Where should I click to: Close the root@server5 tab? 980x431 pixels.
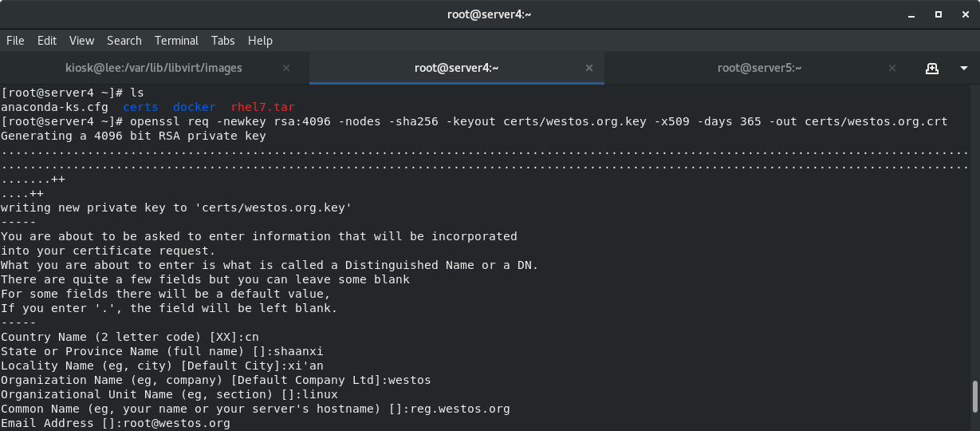coord(892,68)
